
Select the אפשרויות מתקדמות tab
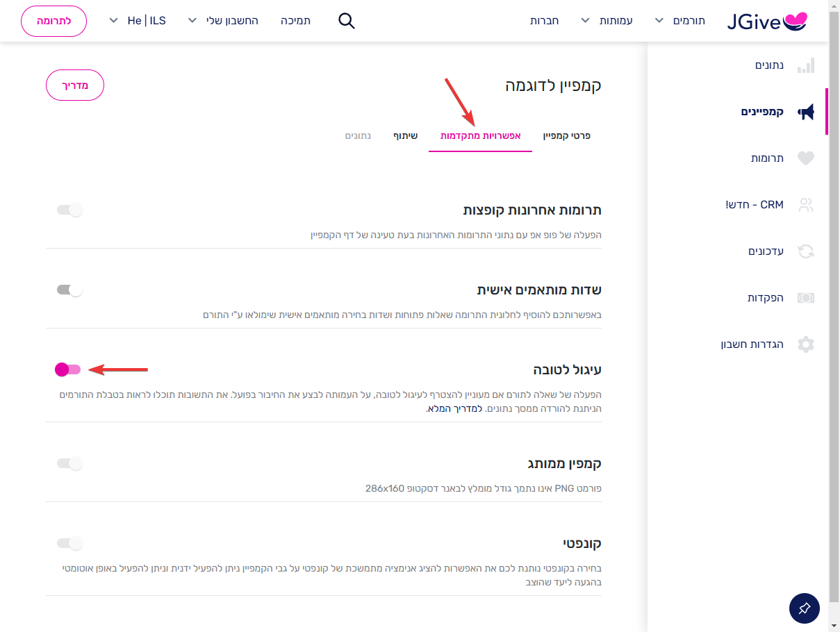point(481,136)
